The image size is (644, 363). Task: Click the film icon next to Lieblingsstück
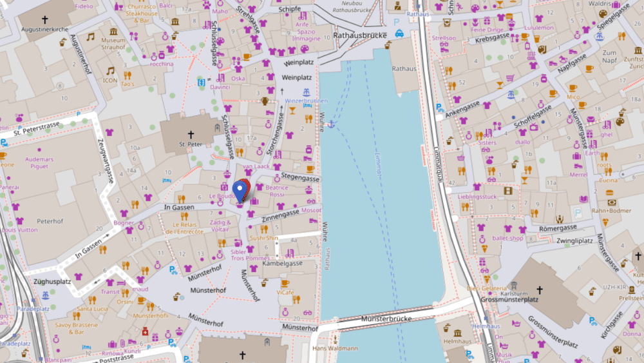(x=508, y=191)
